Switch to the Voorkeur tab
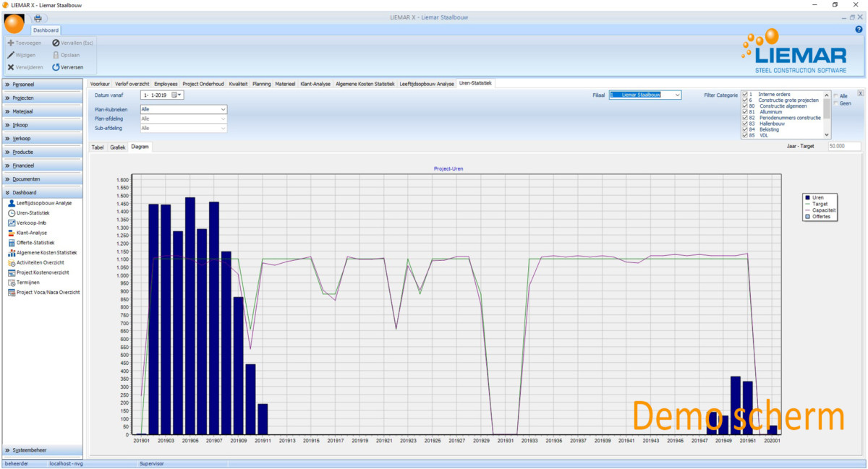 [x=100, y=84]
